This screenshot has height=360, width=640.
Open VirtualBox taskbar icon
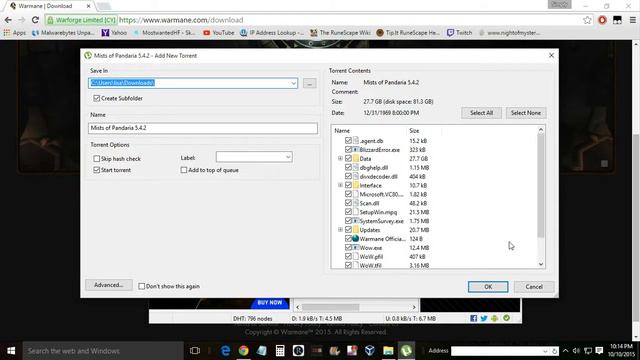370,351
